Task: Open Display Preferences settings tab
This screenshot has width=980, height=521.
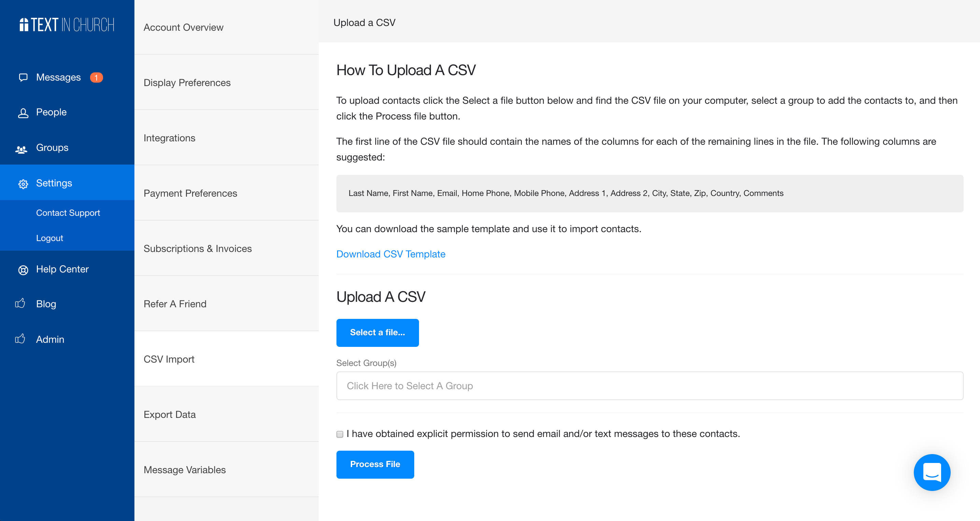Action: (x=226, y=83)
